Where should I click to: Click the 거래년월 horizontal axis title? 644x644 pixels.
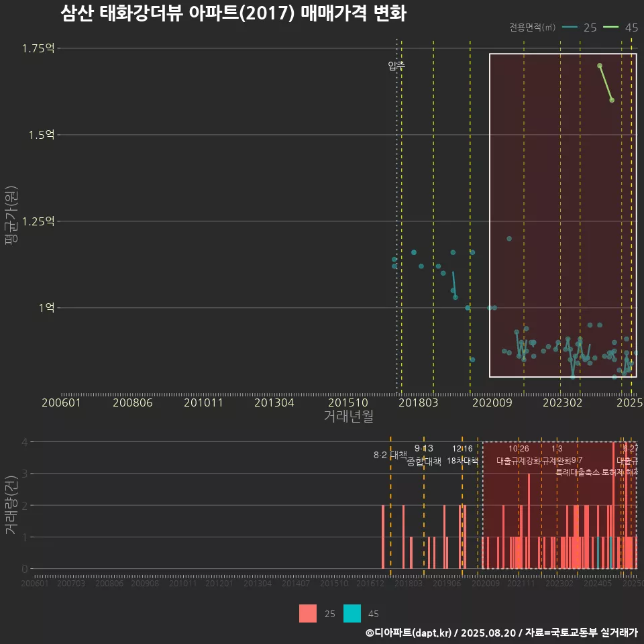[349, 416]
